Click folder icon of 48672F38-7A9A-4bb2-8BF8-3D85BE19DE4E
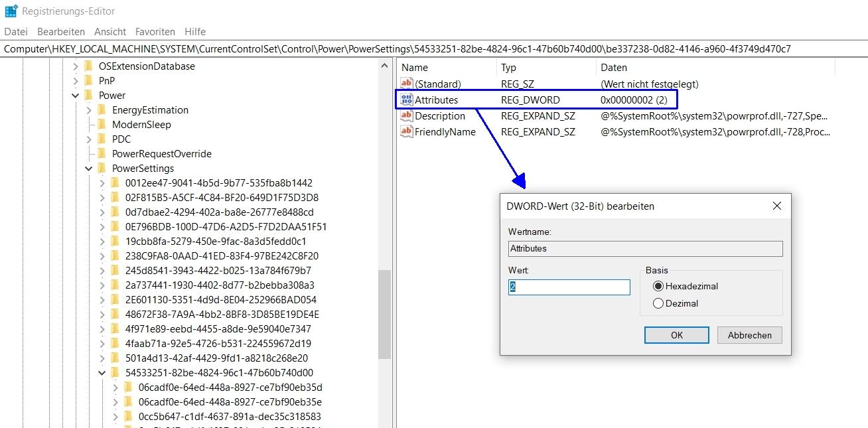Image resolution: width=868 pixels, height=428 pixels. coord(115,315)
